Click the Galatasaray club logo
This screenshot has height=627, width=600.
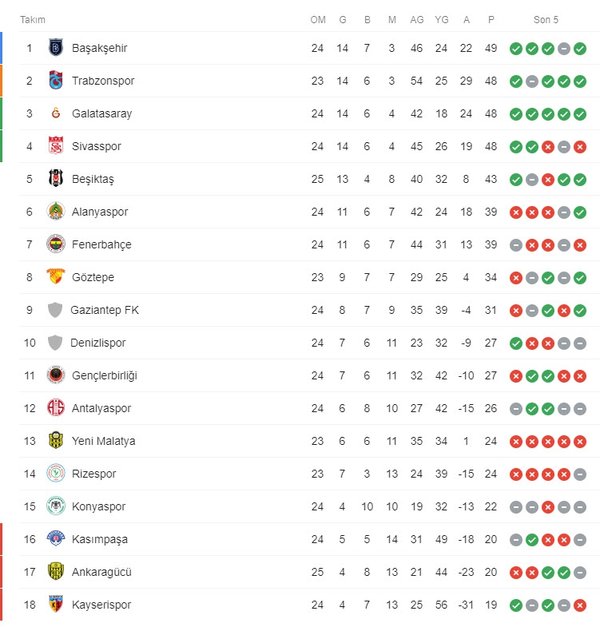click(55, 114)
